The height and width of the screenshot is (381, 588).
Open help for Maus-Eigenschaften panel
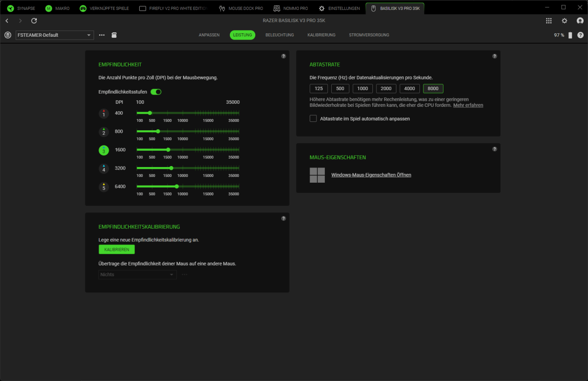pyautogui.click(x=494, y=149)
